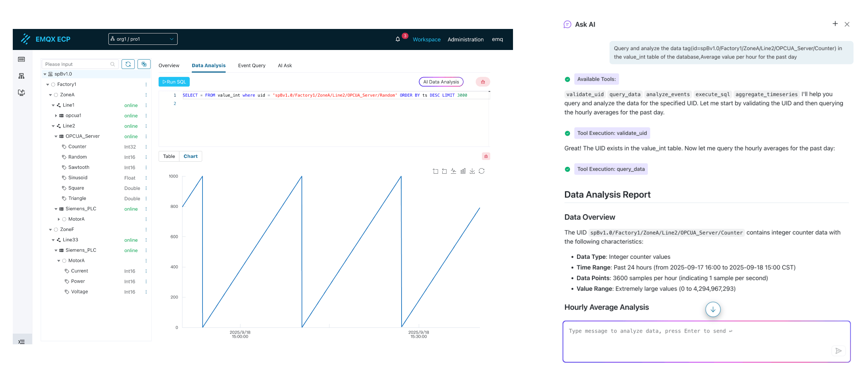Screen dimensions: 868x375
Task: Click the scroll-to-bottom arrow in chat
Action: pos(713,310)
